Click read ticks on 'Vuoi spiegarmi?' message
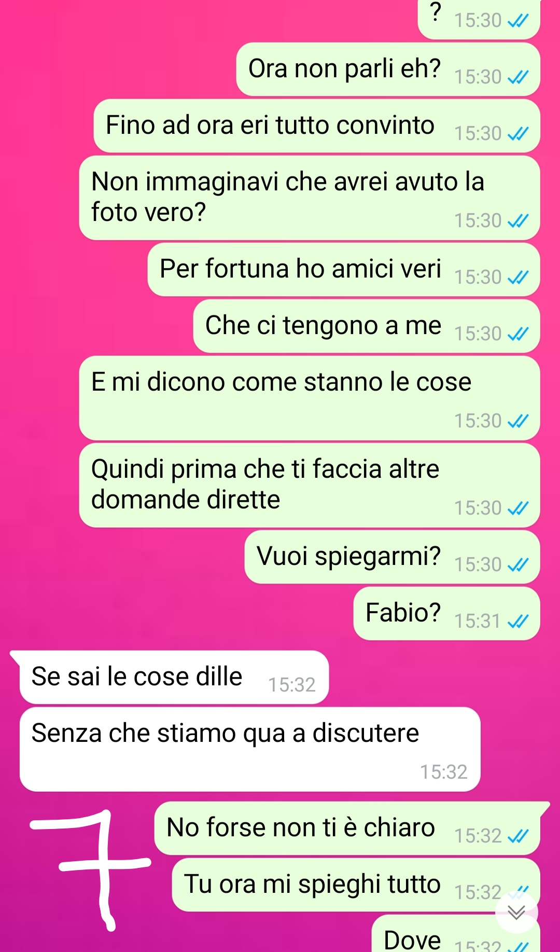 coord(517,564)
